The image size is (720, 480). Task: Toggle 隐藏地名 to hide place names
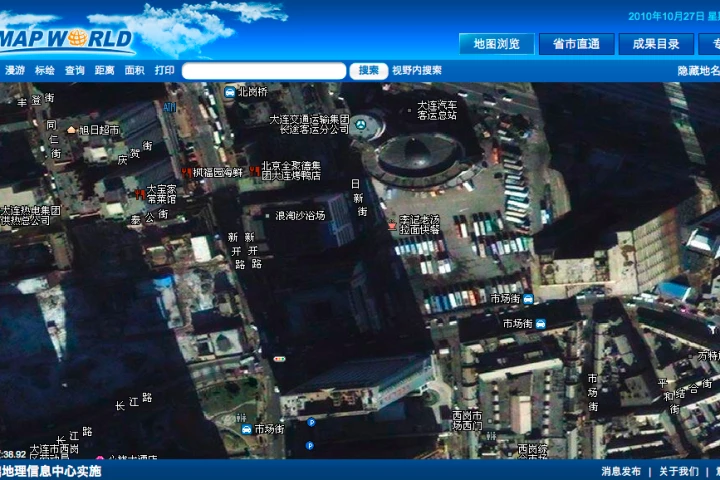coord(698,71)
